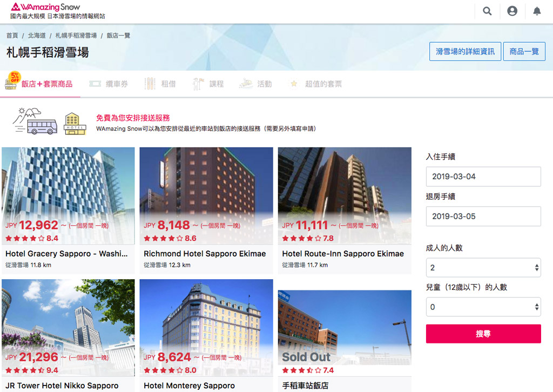Image resolution: width=553 pixels, height=392 pixels.
Task: Open the notifications bell icon
Action: 537,11
